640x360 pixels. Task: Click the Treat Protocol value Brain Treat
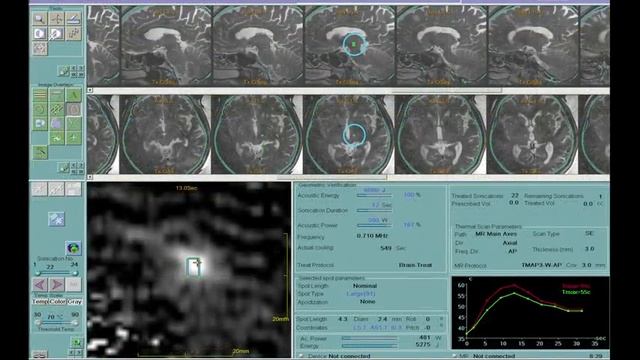[415, 265]
